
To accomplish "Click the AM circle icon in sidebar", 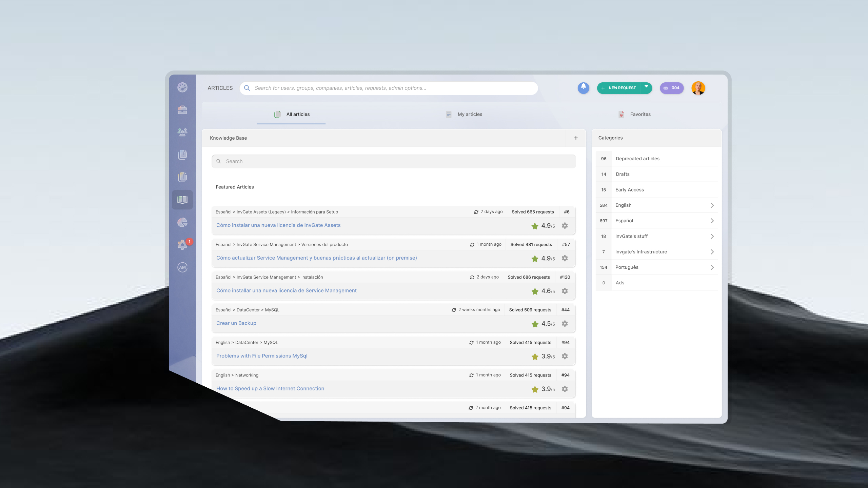I will coord(182,267).
